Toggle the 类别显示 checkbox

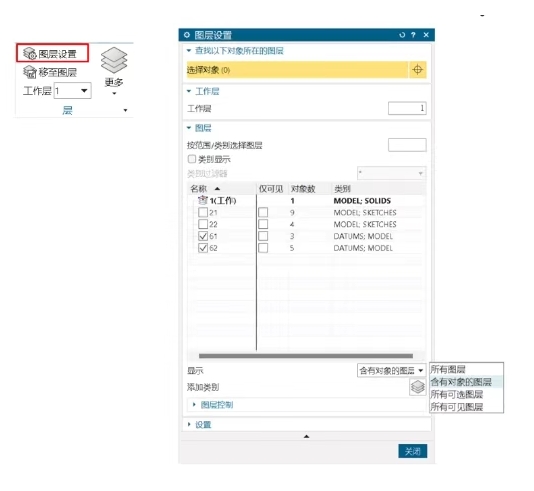pyautogui.click(x=192, y=159)
